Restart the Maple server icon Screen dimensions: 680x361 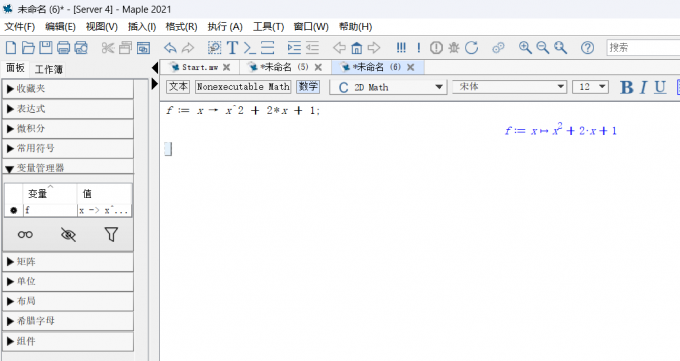pyautogui.click(x=471, y=47)
